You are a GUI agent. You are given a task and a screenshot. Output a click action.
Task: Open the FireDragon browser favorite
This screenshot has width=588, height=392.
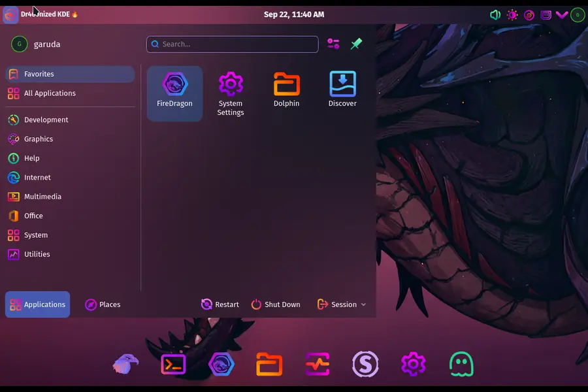tap(174, 93)
